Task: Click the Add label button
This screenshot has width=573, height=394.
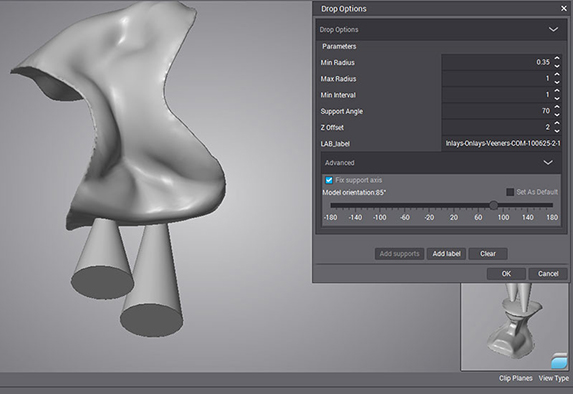Action: coord(446,254)
